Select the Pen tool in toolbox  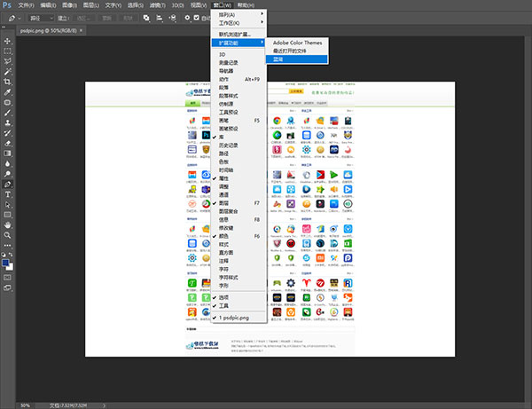coord(7,185)
